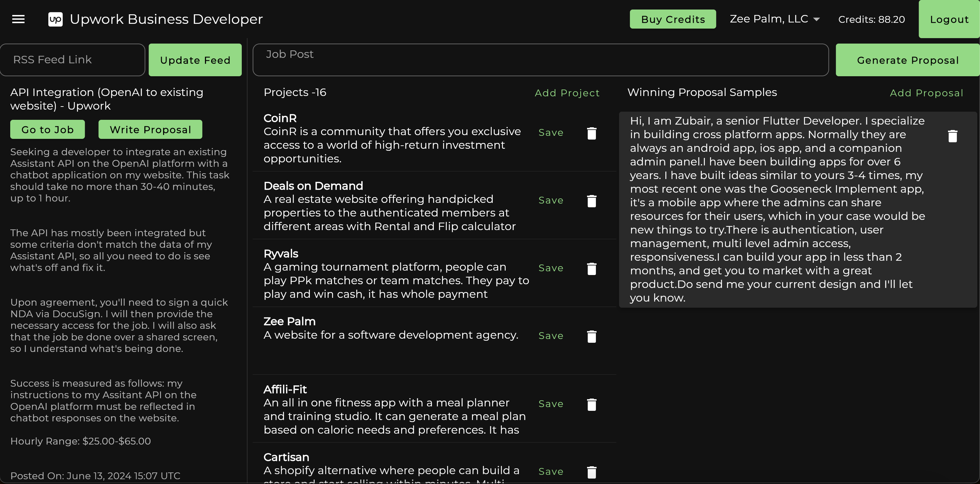Click the Zee Palm project title
This screenshot has width=980, height=484.
289,321
